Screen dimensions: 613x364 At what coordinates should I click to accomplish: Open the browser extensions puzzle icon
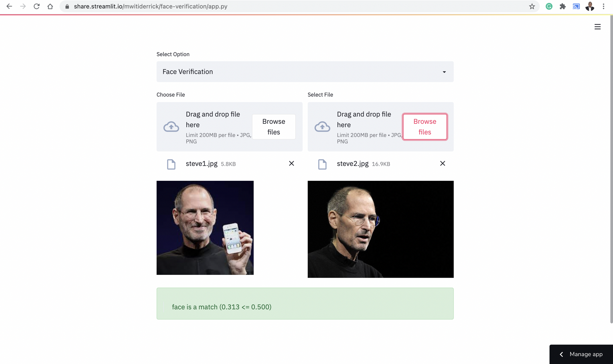562,6
